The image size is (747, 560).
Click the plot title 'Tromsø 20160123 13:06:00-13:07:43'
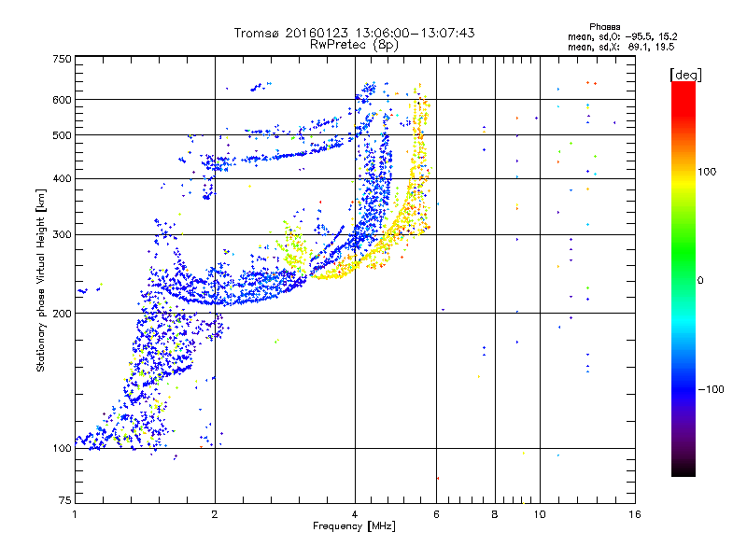[x=354, y=33]
